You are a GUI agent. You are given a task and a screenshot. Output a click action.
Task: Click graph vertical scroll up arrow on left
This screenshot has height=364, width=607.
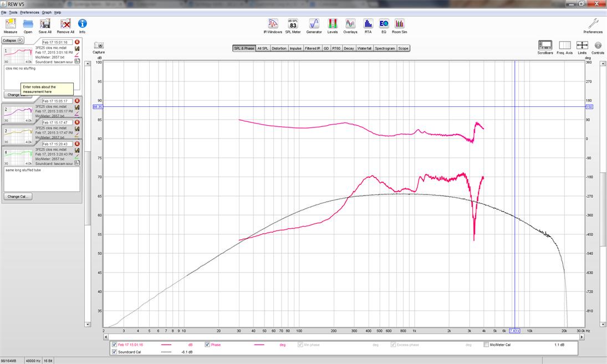[x=88, y=64]
